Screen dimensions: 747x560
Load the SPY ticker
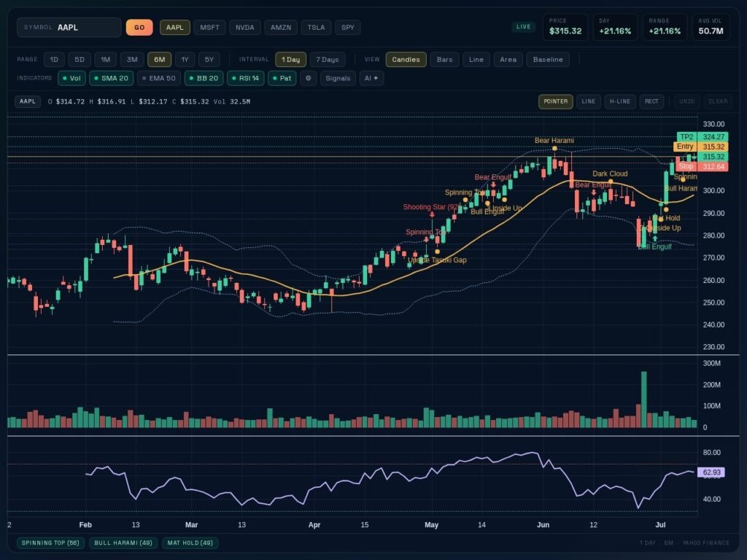point(348,28)
